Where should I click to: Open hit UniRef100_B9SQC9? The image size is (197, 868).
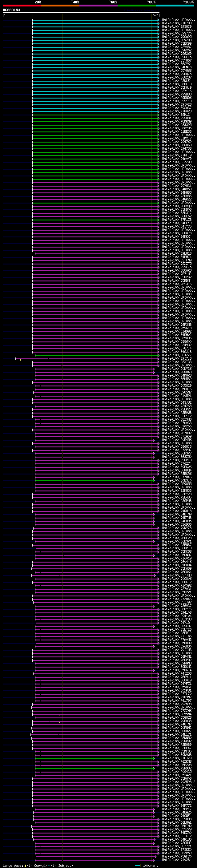pyautogui.click(x=177, y=27)
